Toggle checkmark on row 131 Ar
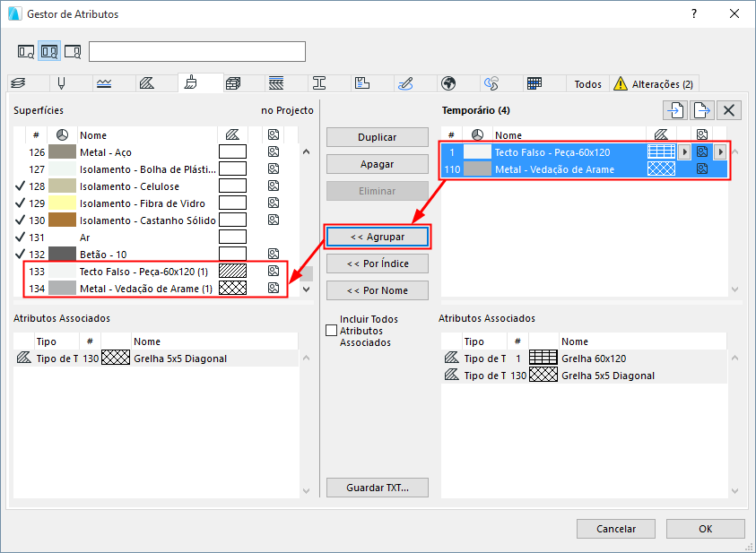This screenshot has width=756, height=553. click(20, 238)
